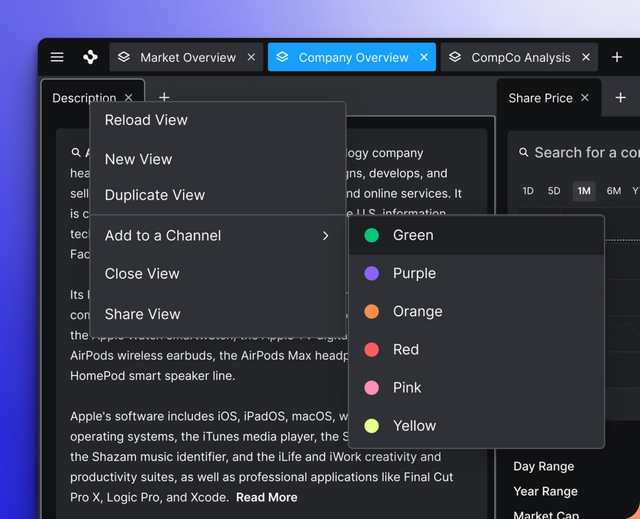Image resolution: width=640 pixels, height=519 pixels.
Task: Click the Read More link
Action: (x=266, y=497)
